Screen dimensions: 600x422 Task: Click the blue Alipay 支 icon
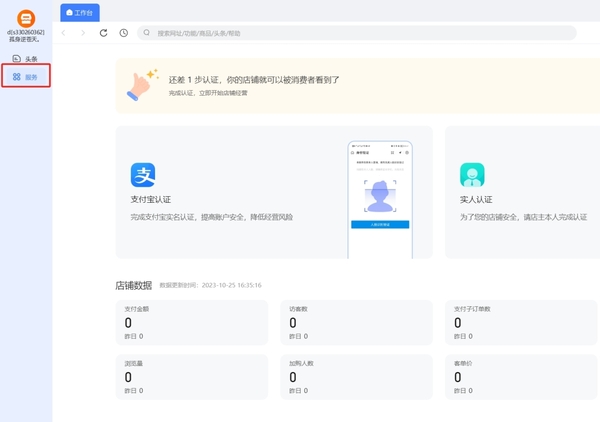[x=143, y=175]
